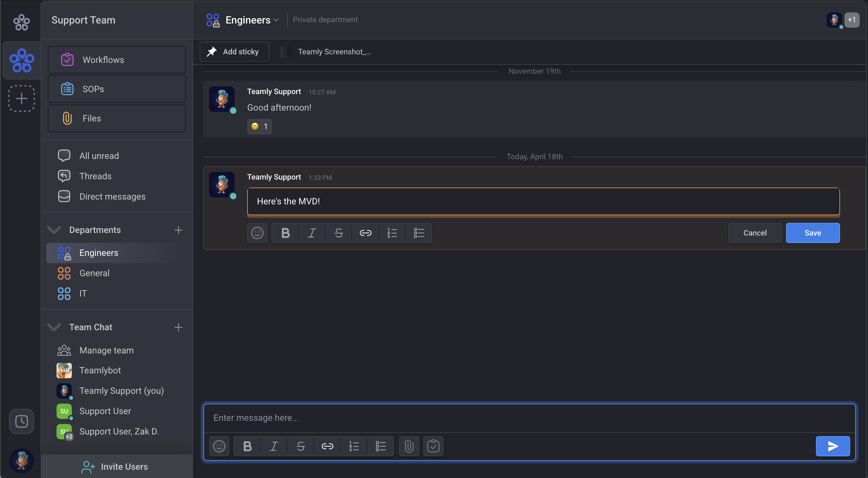Open the history clock icon in sidebar
Viewport: 868px width, 478px height.
[x=22, y=421]
